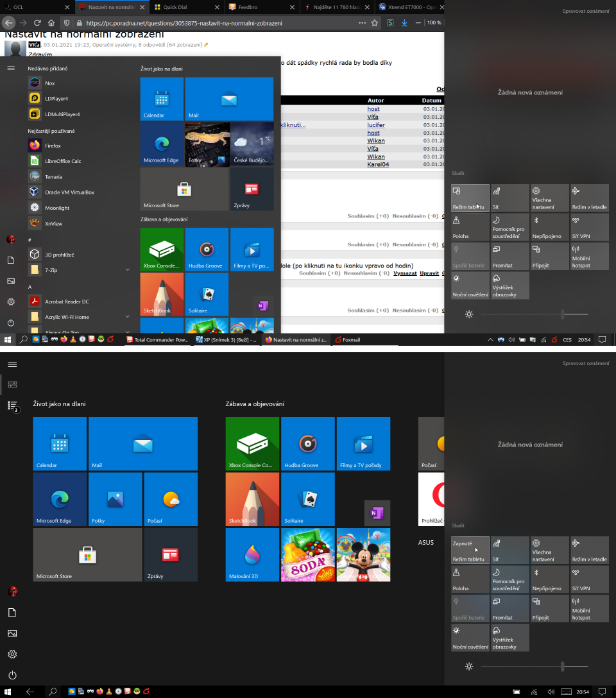Show all apps list icon in tablet Start
Viewport: 616px width, 698px height.
[12, 405]
